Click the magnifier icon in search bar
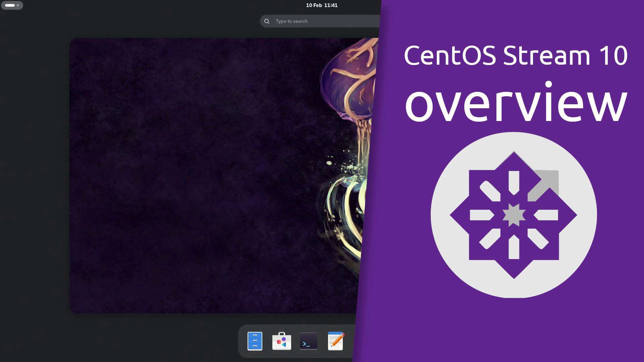The image size is (644, 362). click(x=267, y=21)
